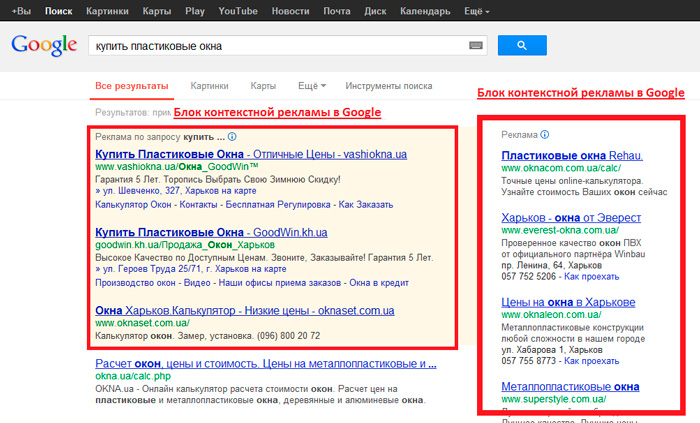Click the green URL 'www.oknacom.com.ua/calc/'
The height and width of the screenshot is (423, 700).
(x=561, y=168)
